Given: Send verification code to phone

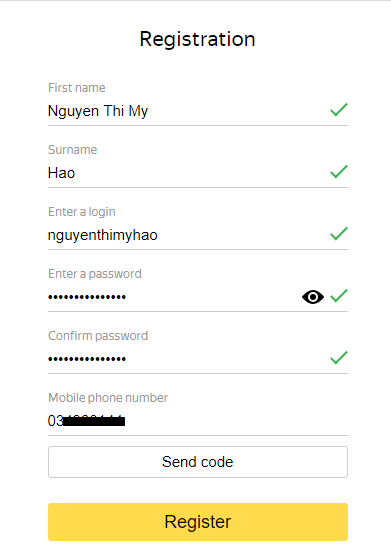Looking at the screenshot, I should 198,462.
